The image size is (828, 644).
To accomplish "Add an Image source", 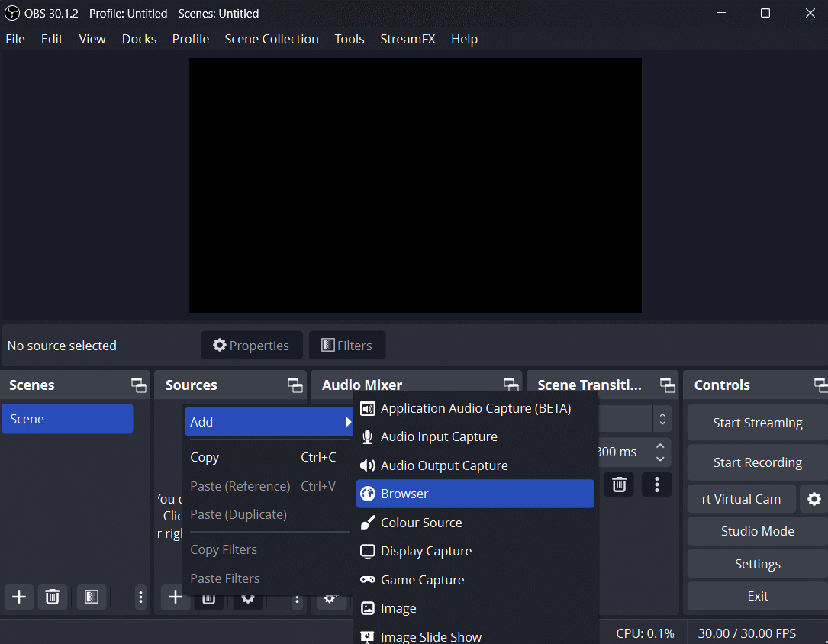I will [x=475, y=608].
